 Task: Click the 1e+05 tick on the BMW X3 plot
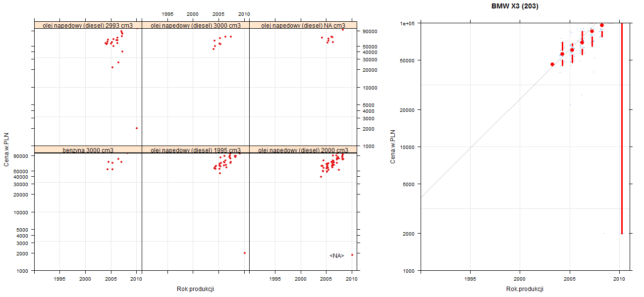(407, 23)
